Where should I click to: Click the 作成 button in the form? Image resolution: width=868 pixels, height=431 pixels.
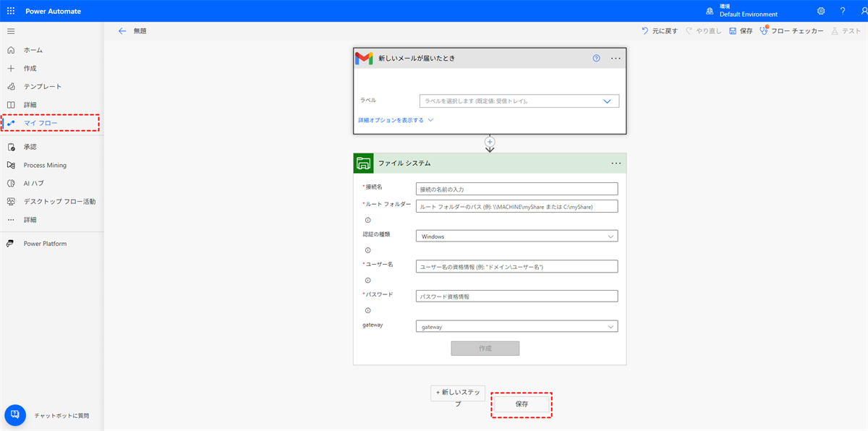coord(485,348)
